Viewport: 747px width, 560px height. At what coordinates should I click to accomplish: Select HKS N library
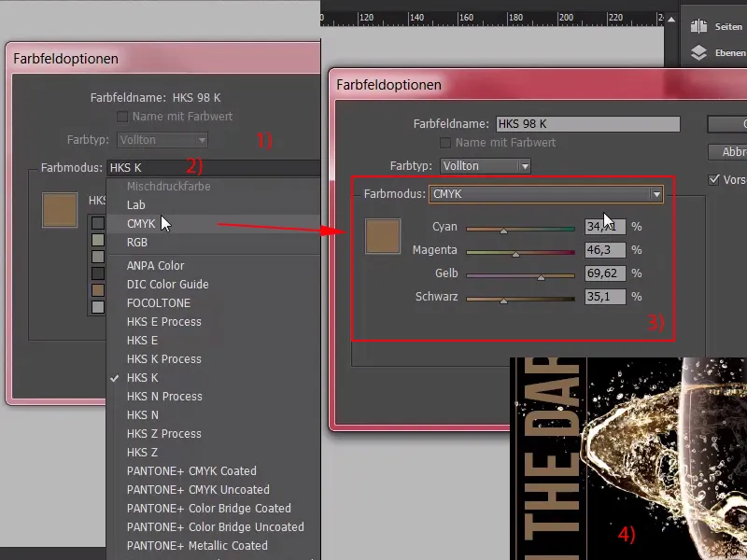[x=143, y=415]
